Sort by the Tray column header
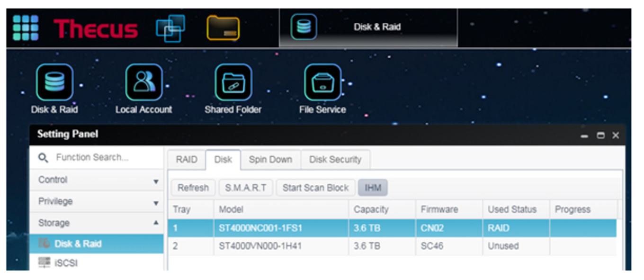The image size is (644, 280). click(191, 209)
